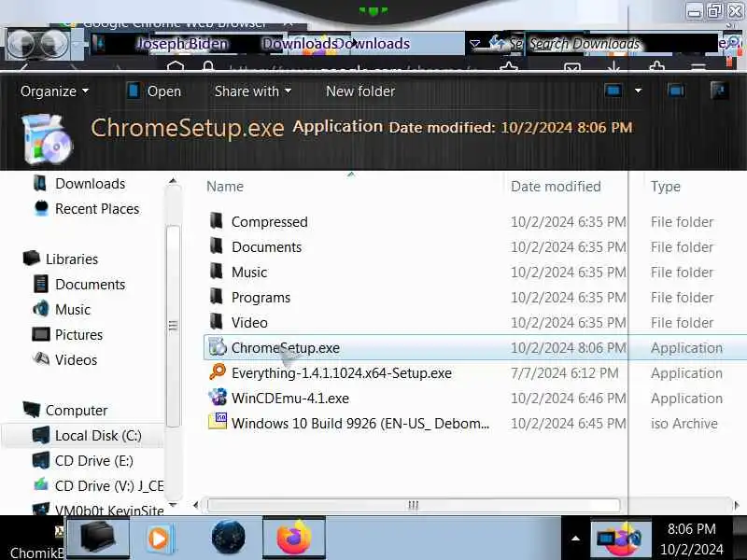Open the Videos library in sidebar
Viewport: 747px width, 560px height.
[76, 360]
